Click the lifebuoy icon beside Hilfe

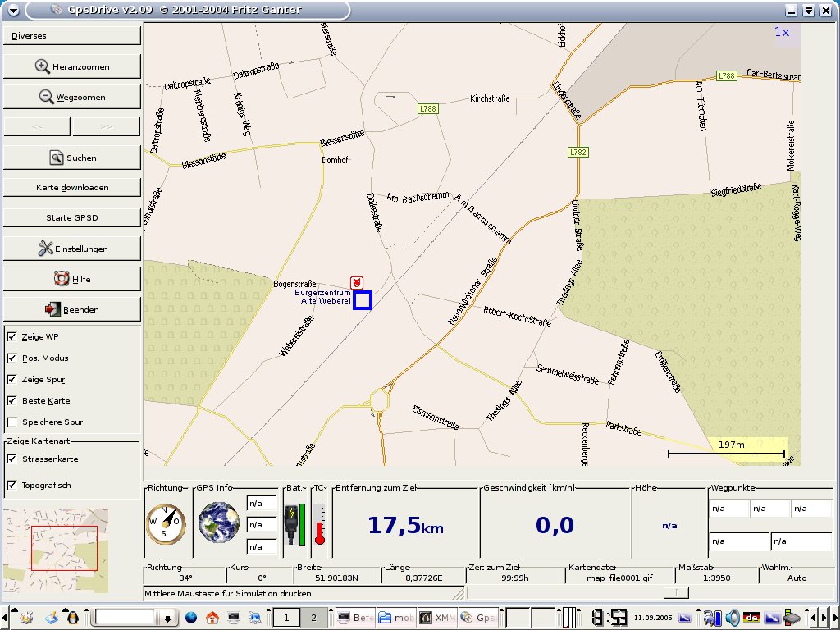(62, 279)
